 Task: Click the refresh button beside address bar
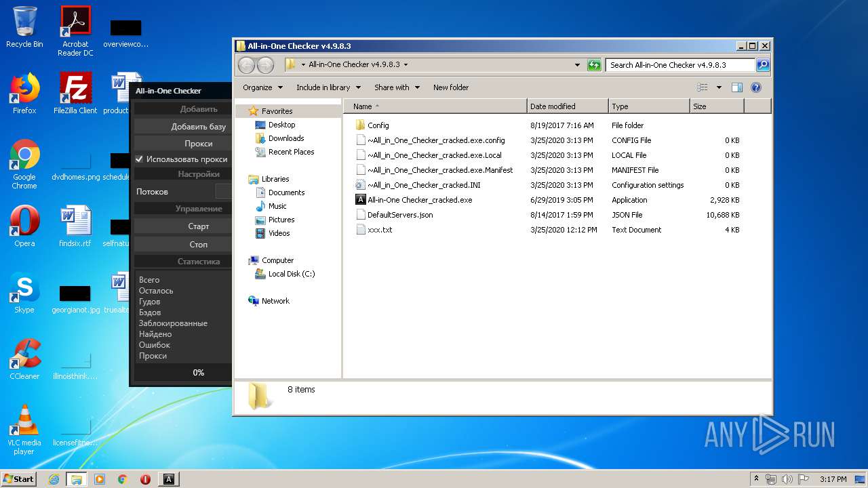pos(594,65)
